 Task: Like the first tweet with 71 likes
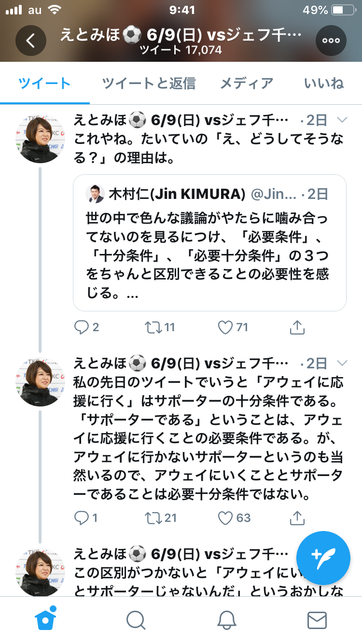(x=225, y=327)
